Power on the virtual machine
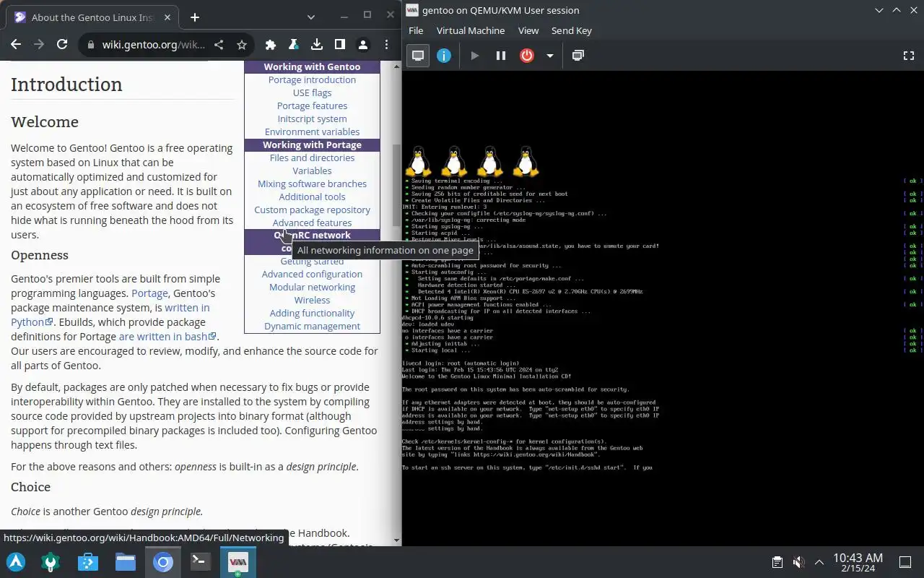Image resolution: width=924 pixels, height=578 pixels. click(475, 56)
